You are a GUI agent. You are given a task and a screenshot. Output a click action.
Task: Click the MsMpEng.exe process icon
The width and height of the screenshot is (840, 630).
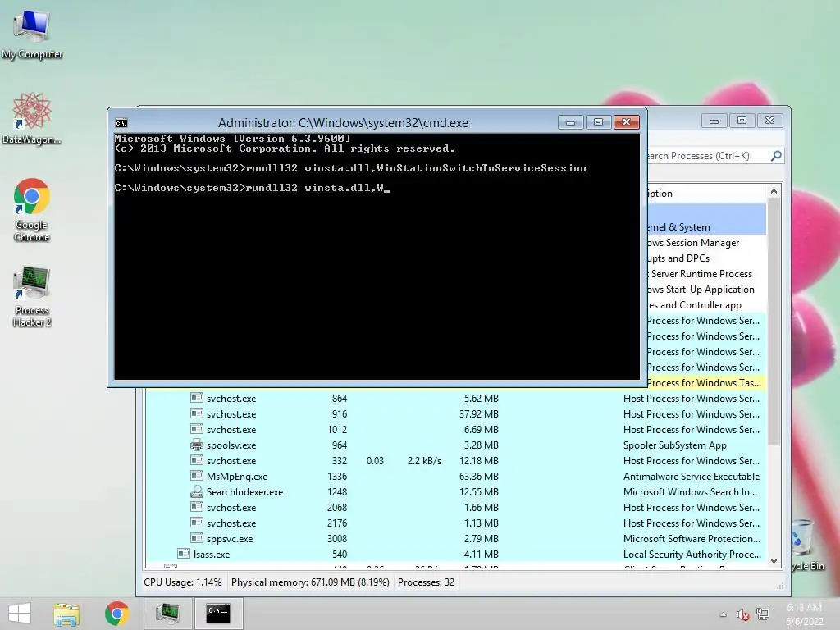tap(197, 476)
